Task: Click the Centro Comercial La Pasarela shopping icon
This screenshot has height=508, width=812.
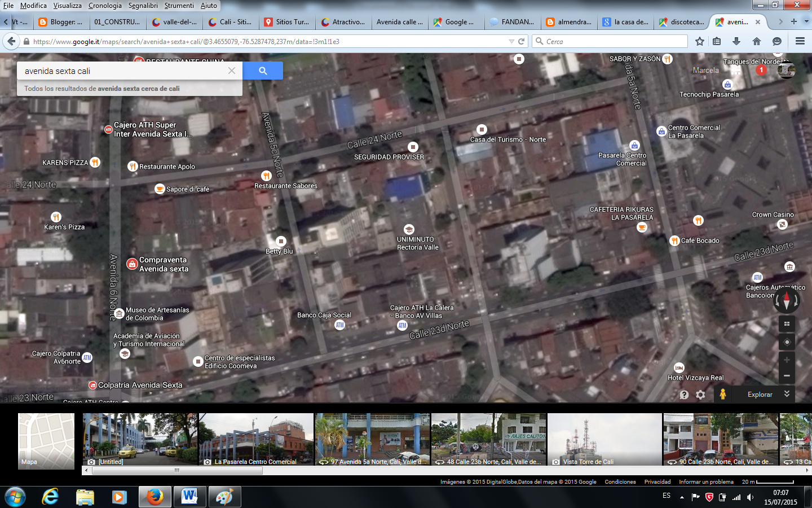Action: coord(661,131)
